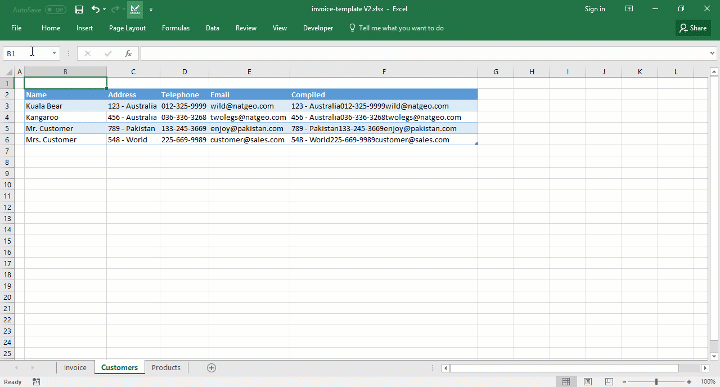Open the Developer tab
The image size is (720, 387).
pos(318,28)
